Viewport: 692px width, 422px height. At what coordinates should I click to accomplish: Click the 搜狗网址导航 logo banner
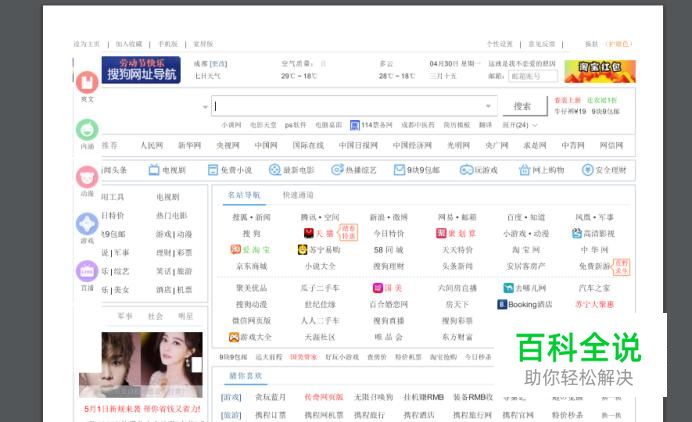click(x=141, y=70)
